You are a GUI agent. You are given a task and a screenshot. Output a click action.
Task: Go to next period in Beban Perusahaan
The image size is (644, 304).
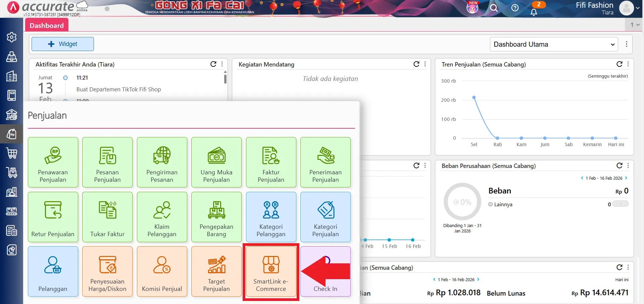[x=626, y=178]
